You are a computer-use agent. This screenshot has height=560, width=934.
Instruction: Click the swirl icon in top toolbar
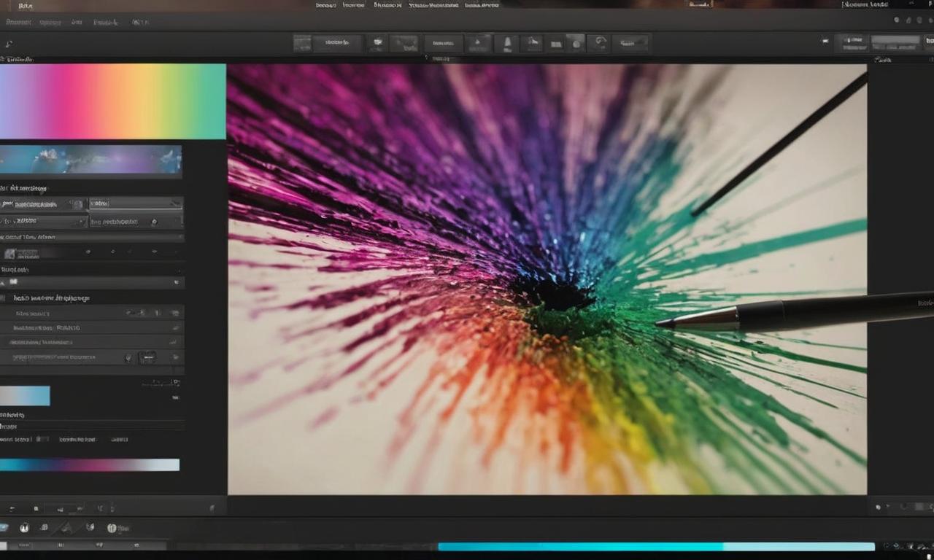coord(598,43)
